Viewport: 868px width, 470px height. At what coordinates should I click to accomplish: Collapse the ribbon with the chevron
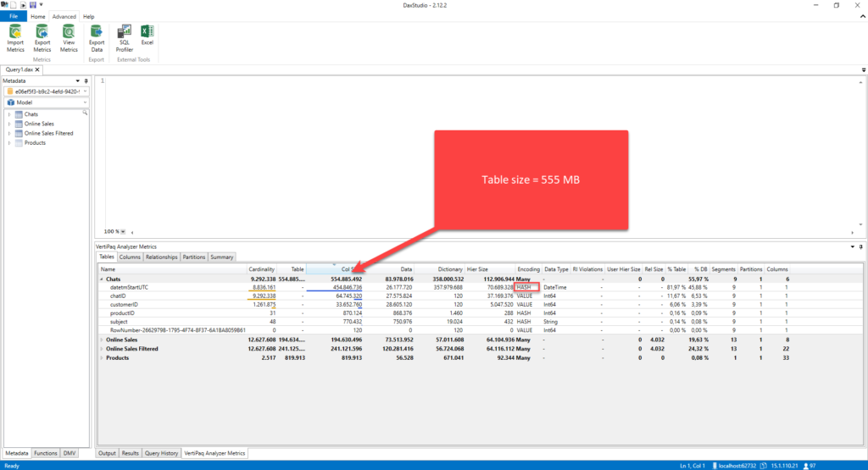click(x=862, y=17)
